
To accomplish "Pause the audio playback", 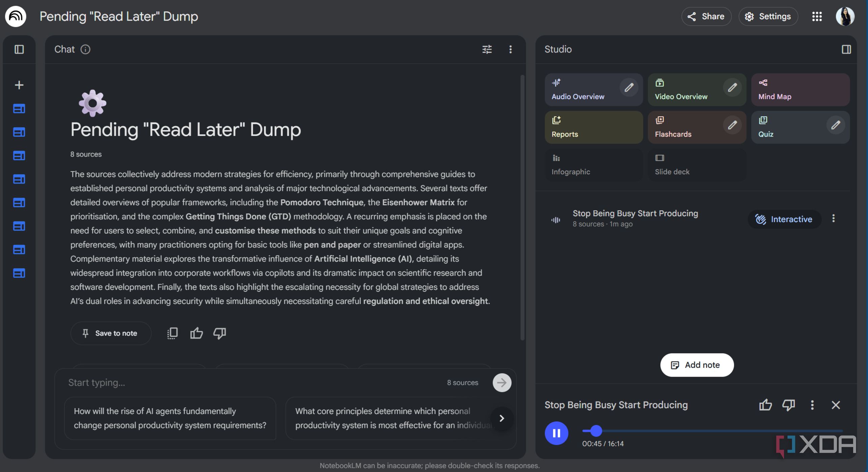I will pyautogui.click(x=556, y=433).
